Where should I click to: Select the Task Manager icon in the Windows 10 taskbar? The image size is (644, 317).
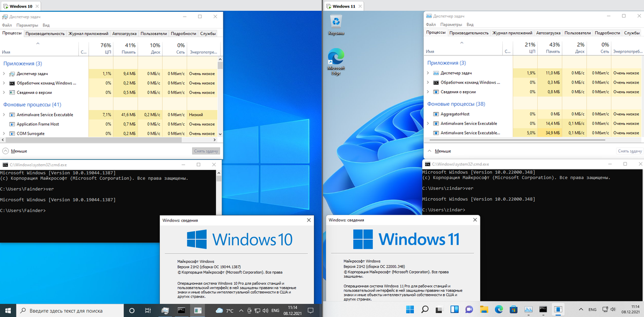166,310
